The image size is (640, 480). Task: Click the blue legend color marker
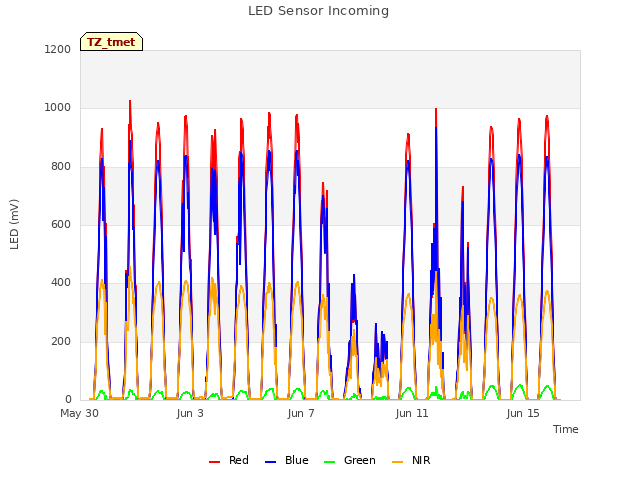pos(271,462)
